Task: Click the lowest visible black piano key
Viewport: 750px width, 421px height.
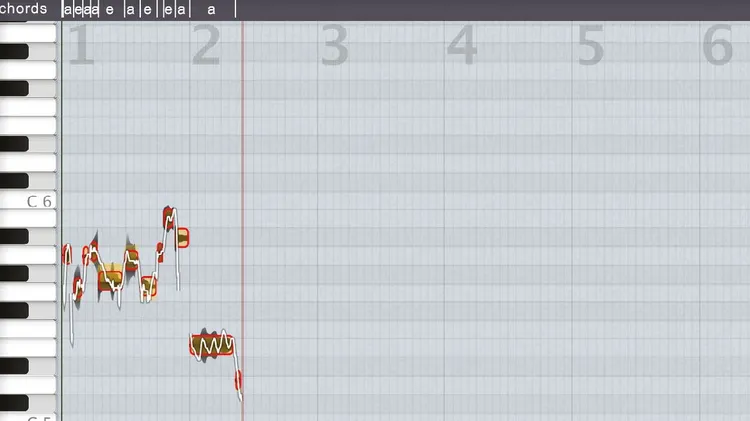Action: pos(14,403)
